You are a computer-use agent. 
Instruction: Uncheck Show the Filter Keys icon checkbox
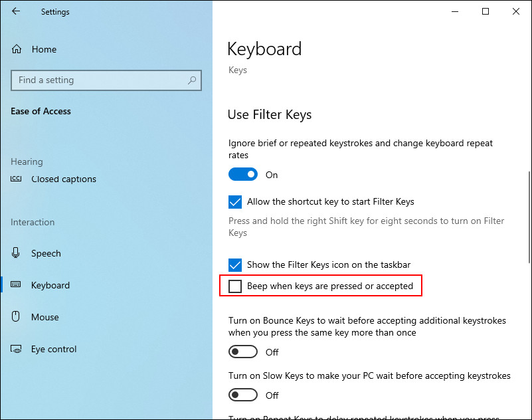tap(235, 264)
